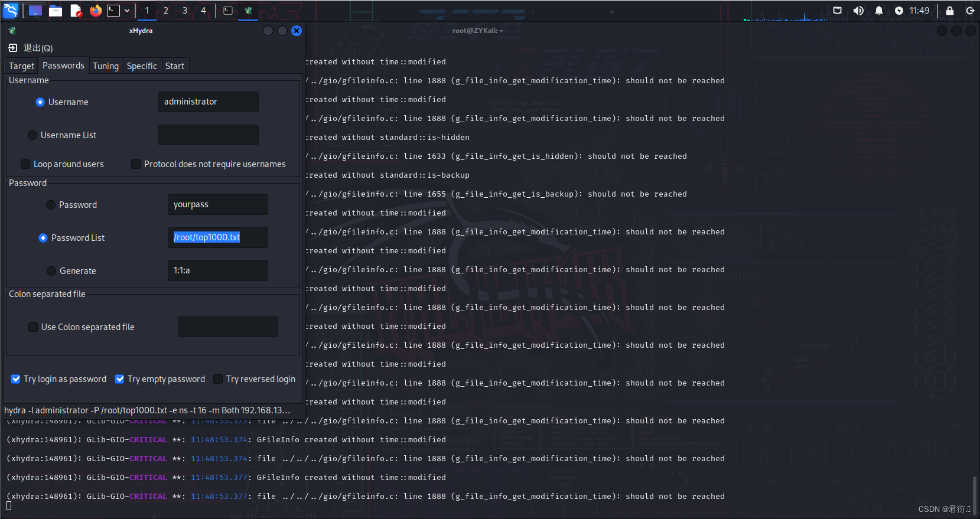Image resolution: width=980 pixels, height=519 pixels.
Task: Click the root@ZYKali terminal title bar
Action: click(478, 31)
